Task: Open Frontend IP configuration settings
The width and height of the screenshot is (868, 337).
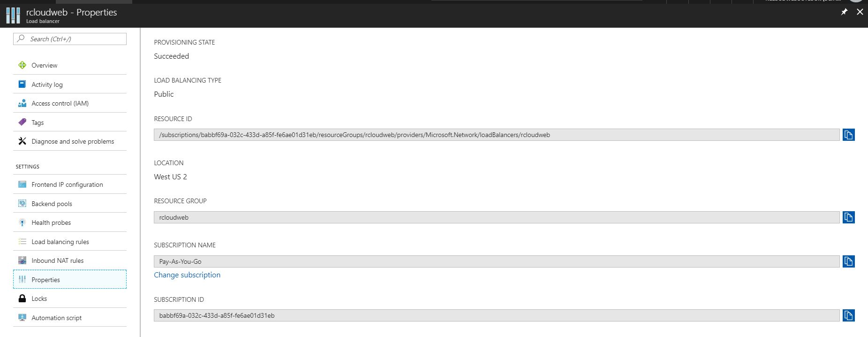Action: pyautogui.click(x=70, y=184)
